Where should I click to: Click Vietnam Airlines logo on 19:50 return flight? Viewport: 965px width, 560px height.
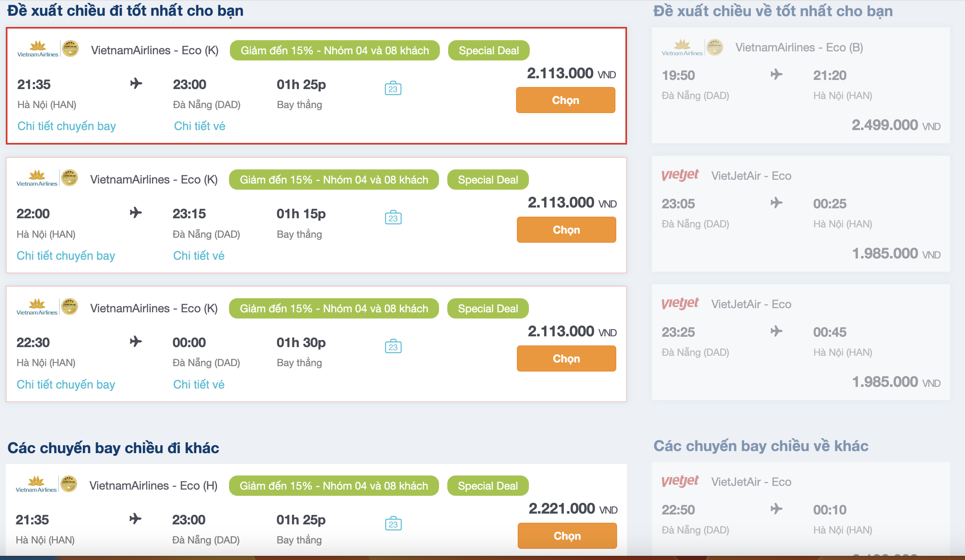click(x=682, y=48)
